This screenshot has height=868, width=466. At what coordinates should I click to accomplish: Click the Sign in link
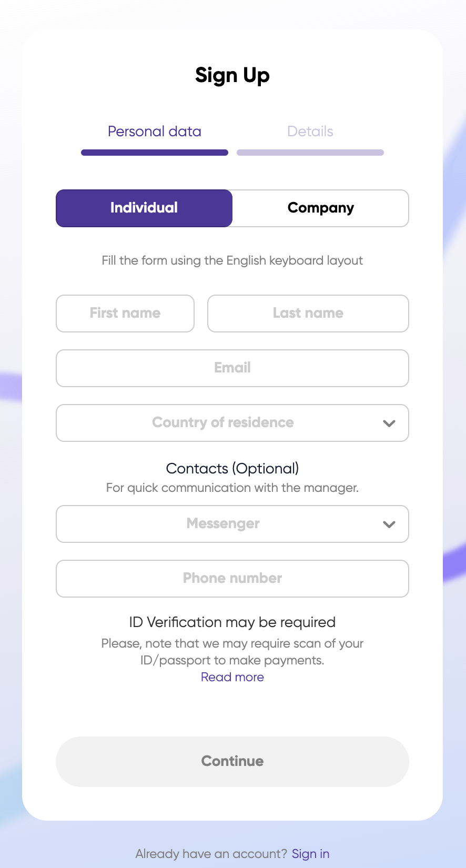click(311, 854)
